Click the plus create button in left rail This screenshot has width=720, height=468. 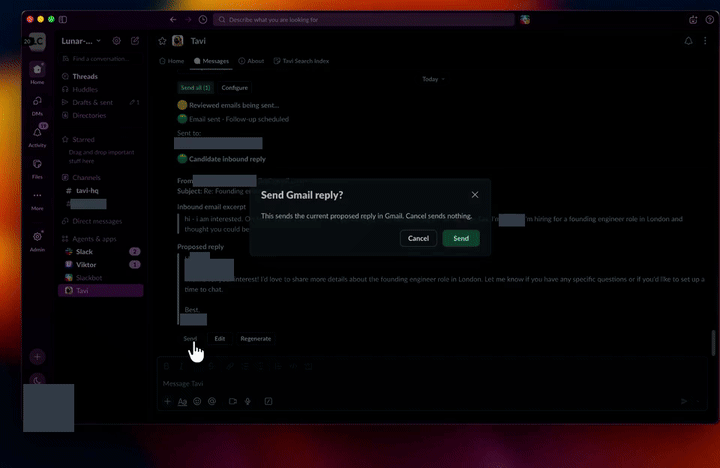37,356
